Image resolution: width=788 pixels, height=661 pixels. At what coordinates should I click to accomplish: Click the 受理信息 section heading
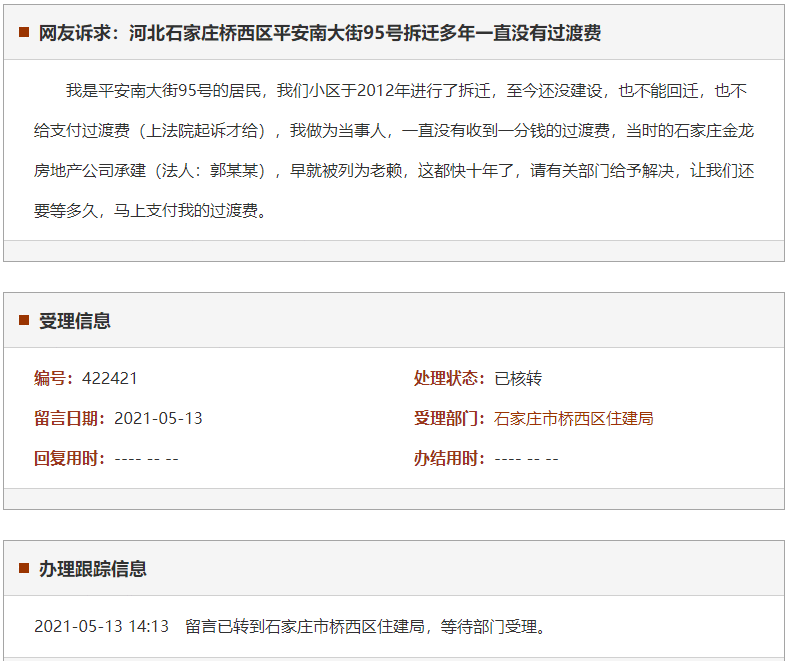[75, 321]
